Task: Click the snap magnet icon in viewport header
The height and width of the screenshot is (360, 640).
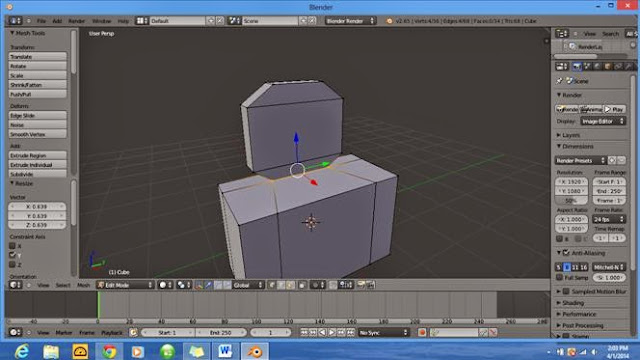Action: click(333, 285)
